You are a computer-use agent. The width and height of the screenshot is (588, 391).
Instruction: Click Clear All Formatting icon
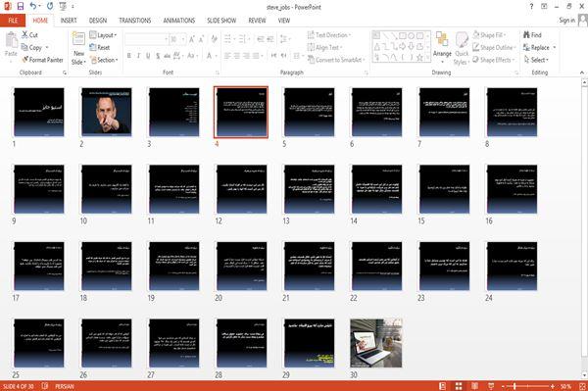[x=214, y=39]
